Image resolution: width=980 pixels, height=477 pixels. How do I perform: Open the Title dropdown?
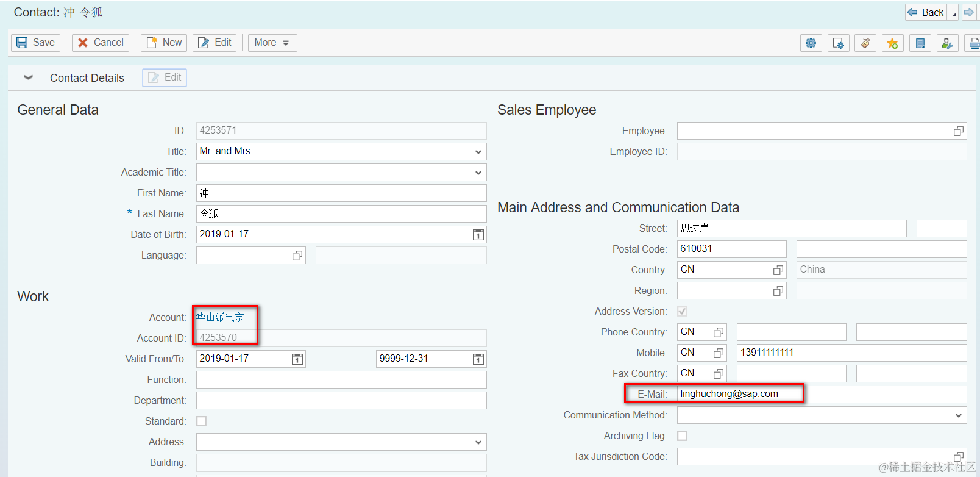pos(478,152)
